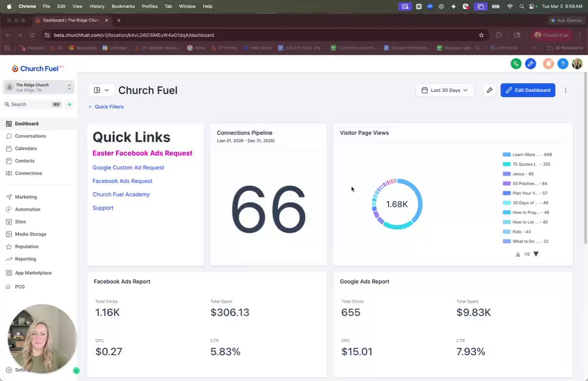Open Contacts in the sidebar
This screenshot has width=588, height=381.
pyautogui.click(x=25, y=161)
